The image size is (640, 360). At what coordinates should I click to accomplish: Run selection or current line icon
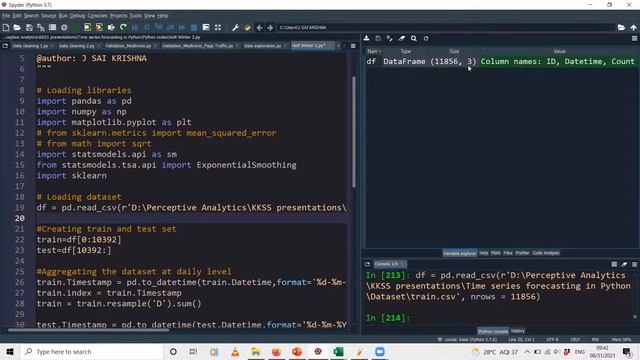111,27
